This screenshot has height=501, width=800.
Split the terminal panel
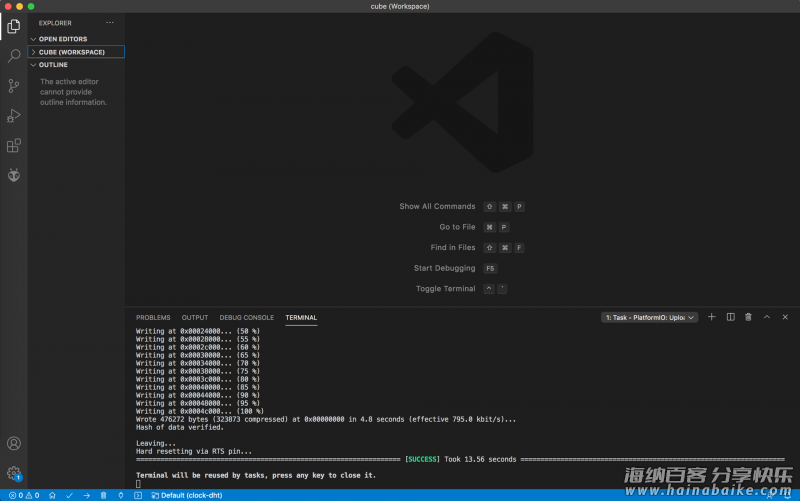pyautogui.click(x=731, y=317)
